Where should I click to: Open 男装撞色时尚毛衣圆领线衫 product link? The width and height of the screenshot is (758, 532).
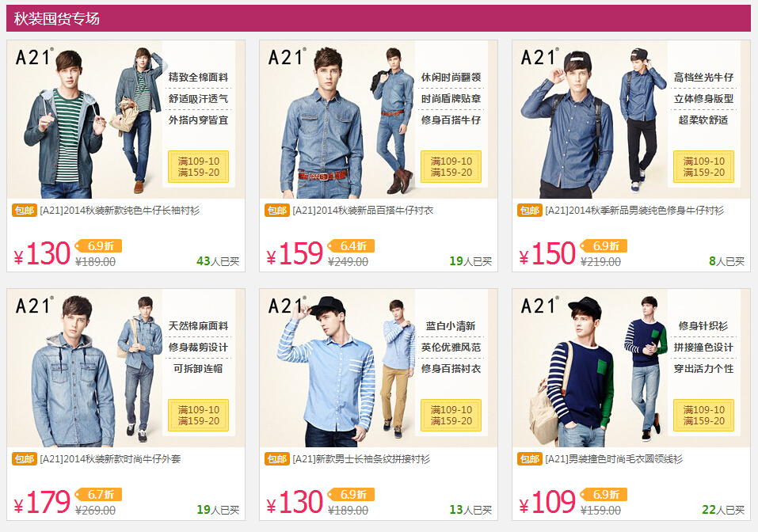[614, 458]
